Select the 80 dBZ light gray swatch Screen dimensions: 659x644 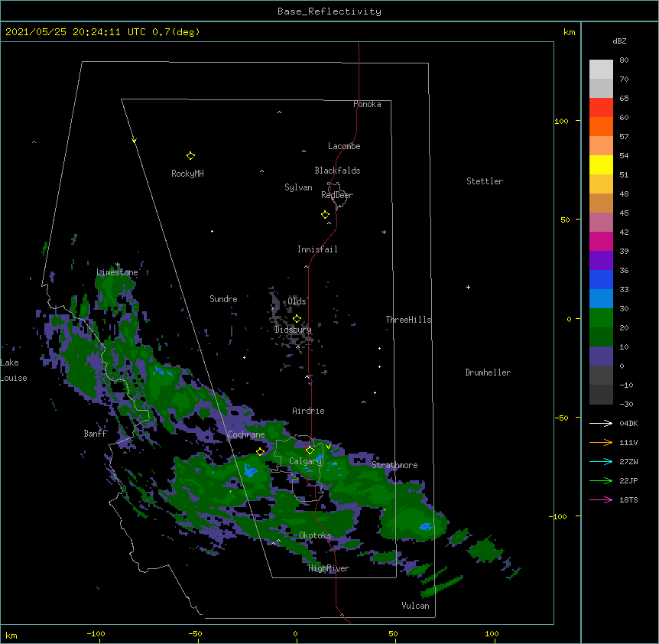[x=601, y=70]
